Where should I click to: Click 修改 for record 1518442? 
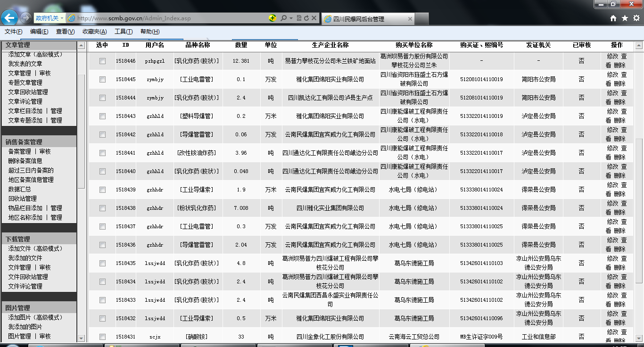(612, 130)
